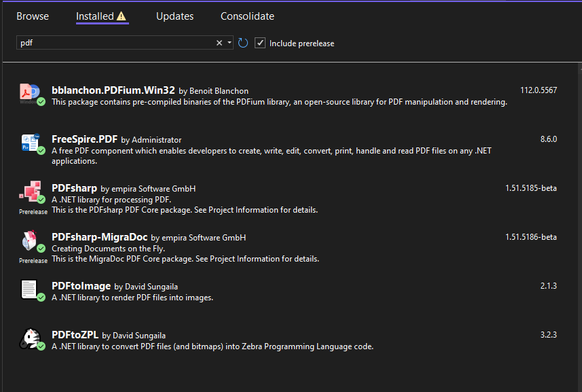Toggle the Include prerelease checkbox

[260, 43]
